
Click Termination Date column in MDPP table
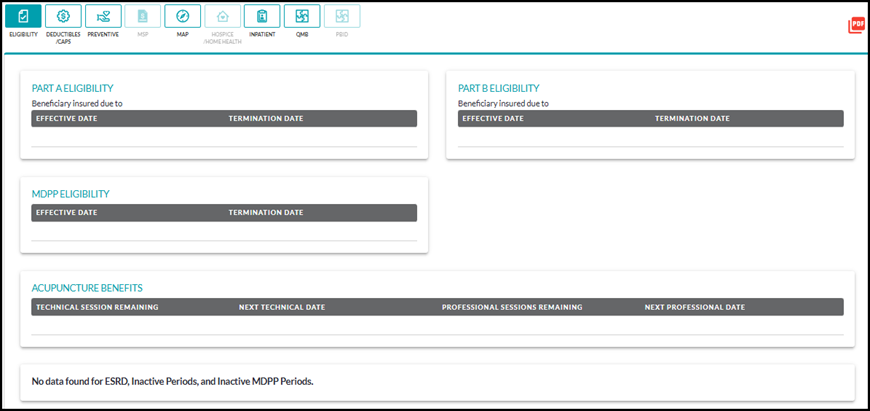[x=265, y=213]
